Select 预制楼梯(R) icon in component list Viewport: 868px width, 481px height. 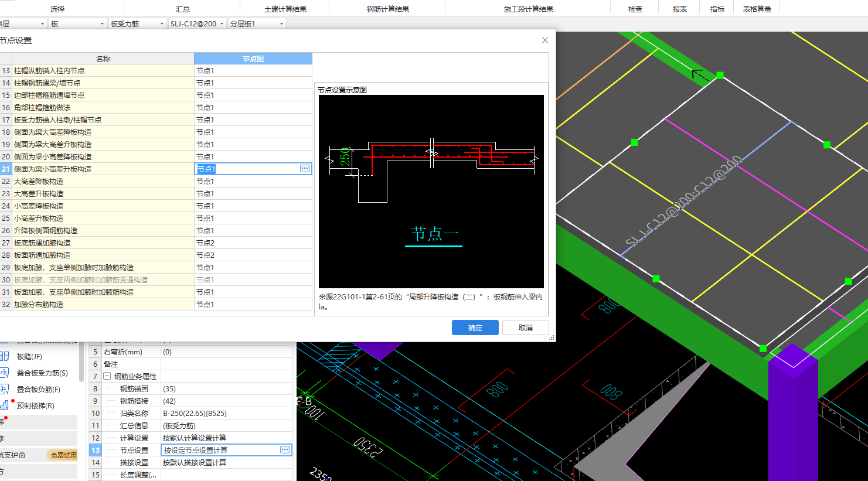pyautogui.click(x=4, y=405)
